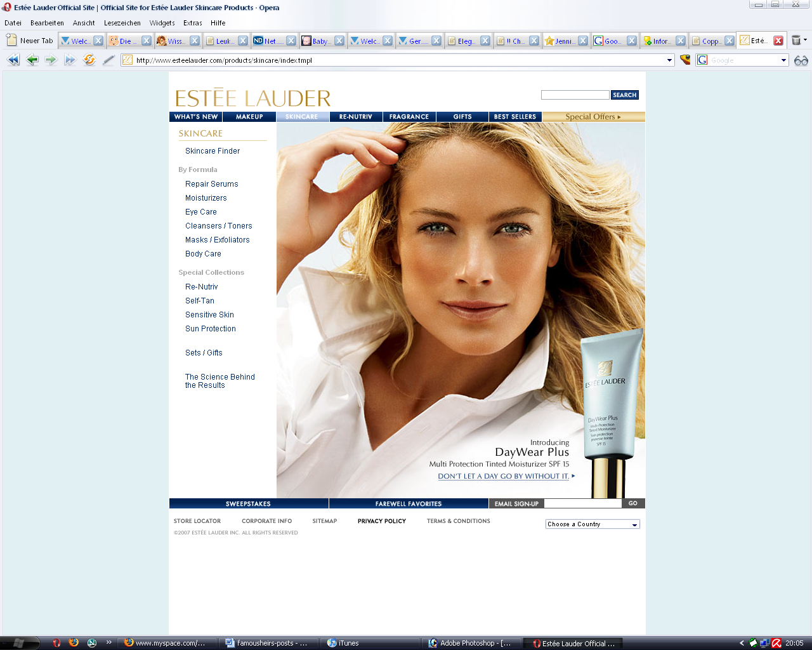Close the Google tab
Viewport: 812px width, 650px height.
click(632, 41)
